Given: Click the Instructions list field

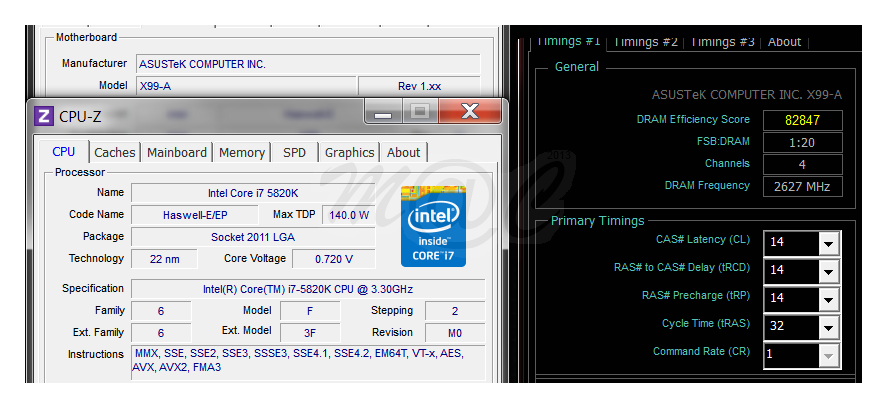Looking at the screenshot, I should (308, 363).
